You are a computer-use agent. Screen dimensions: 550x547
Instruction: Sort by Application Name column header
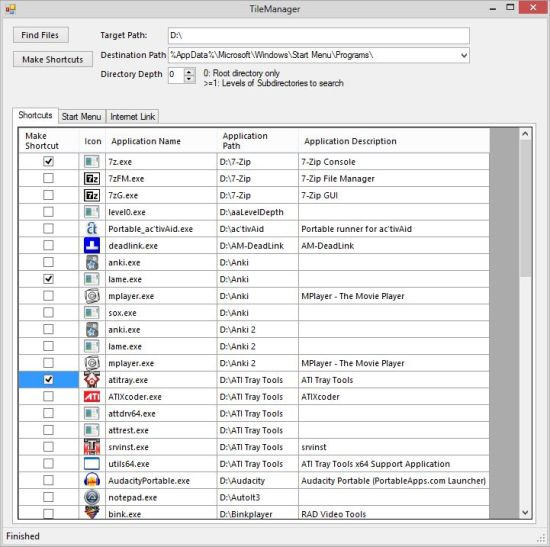point(161,141)
